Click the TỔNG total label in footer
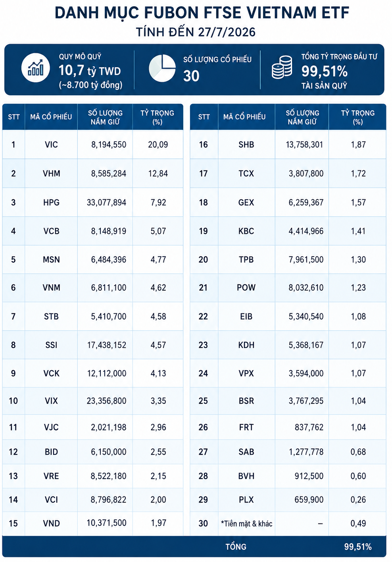Image resolution: width=392 pixels, height=562 pixels. (x=236, y=547)
